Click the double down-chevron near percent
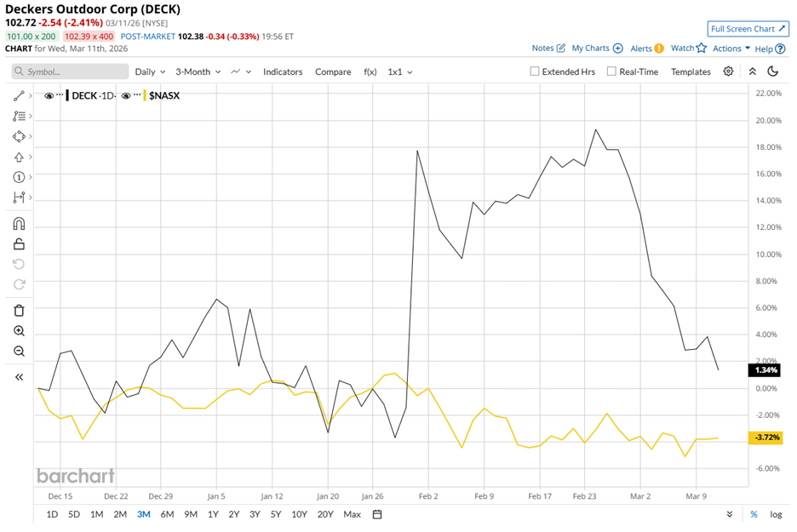 [x=730, y=514]
